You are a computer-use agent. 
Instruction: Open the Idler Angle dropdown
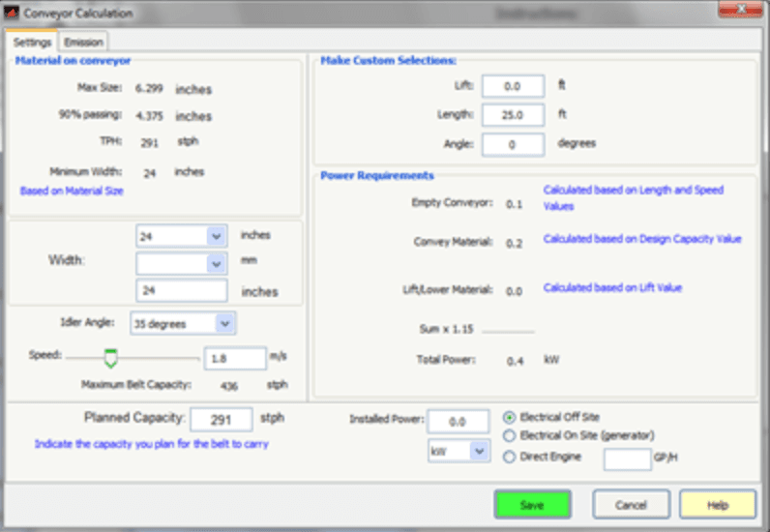[224, 323]
